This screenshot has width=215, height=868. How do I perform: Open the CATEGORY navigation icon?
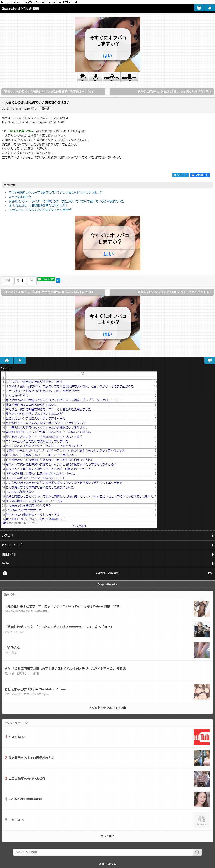(111, 77)
